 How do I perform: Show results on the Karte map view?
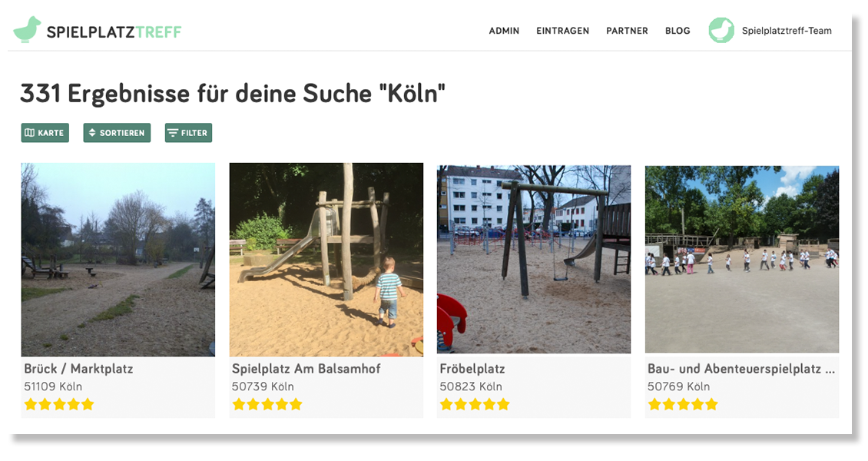coord(45,133)
